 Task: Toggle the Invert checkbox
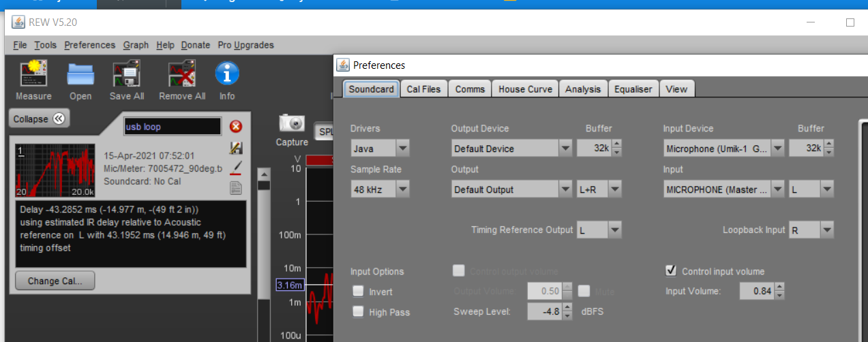point(358,292)
